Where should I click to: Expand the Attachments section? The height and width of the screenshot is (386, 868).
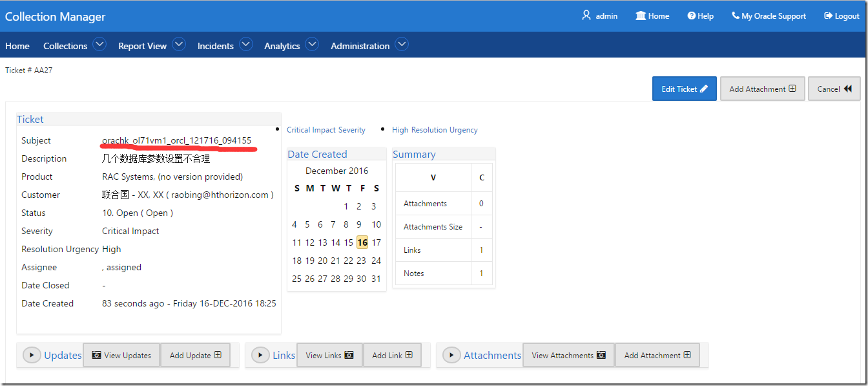click(451, 355)
